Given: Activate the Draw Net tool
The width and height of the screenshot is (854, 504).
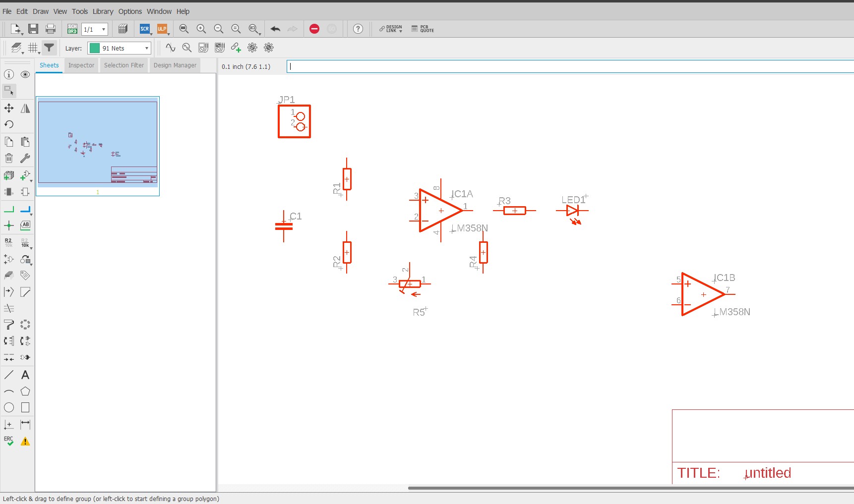Looking at the screenshot, I should [x=9, y=210].
